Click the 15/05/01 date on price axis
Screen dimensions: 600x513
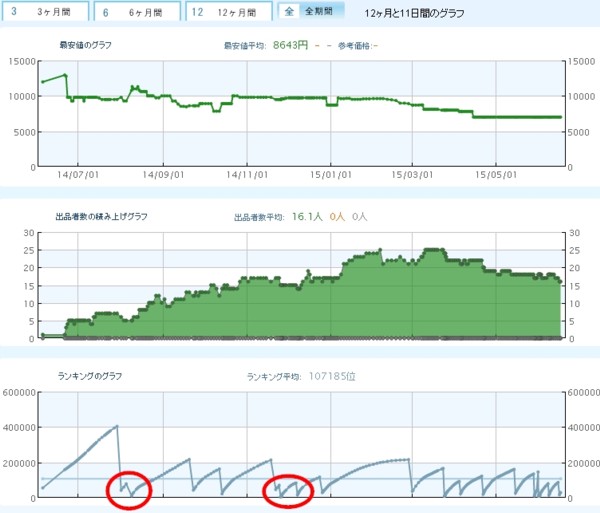click(x=498, y=175)
